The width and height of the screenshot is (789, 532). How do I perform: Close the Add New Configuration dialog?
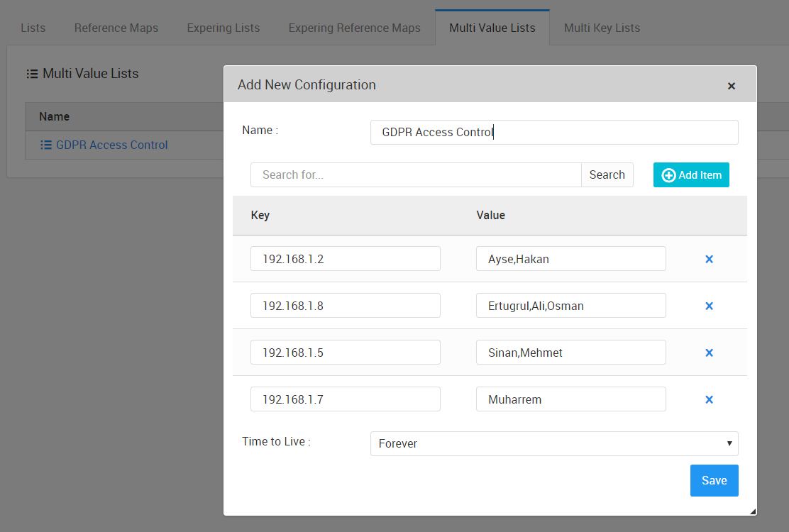click(731, 86)
